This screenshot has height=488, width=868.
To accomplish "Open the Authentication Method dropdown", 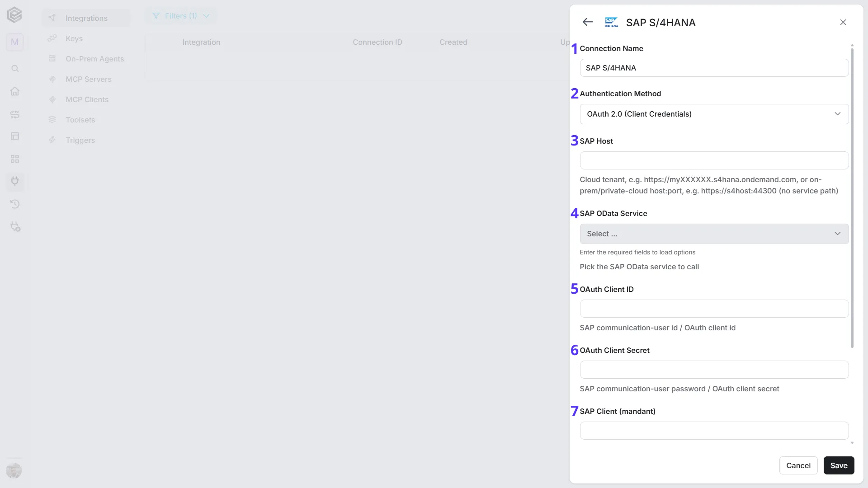I will tap(714, 114).
